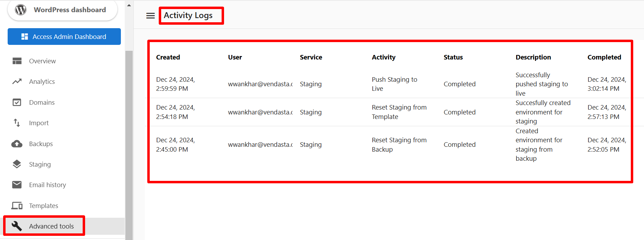This screenshot has width=644, height=240.
Task: Click the Domains checkbox-style icon
Action: coord(17,102)
